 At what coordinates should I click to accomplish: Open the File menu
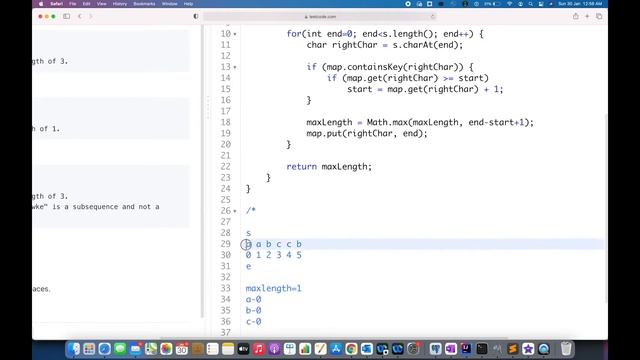[73, 4]
